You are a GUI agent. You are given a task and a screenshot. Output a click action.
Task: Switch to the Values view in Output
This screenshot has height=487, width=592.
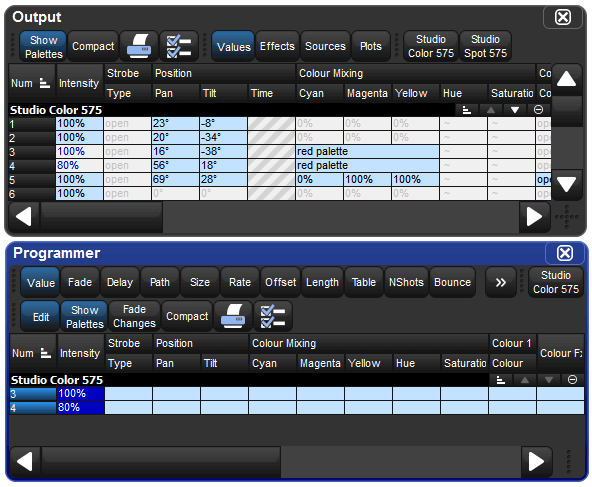click(233, 47)
